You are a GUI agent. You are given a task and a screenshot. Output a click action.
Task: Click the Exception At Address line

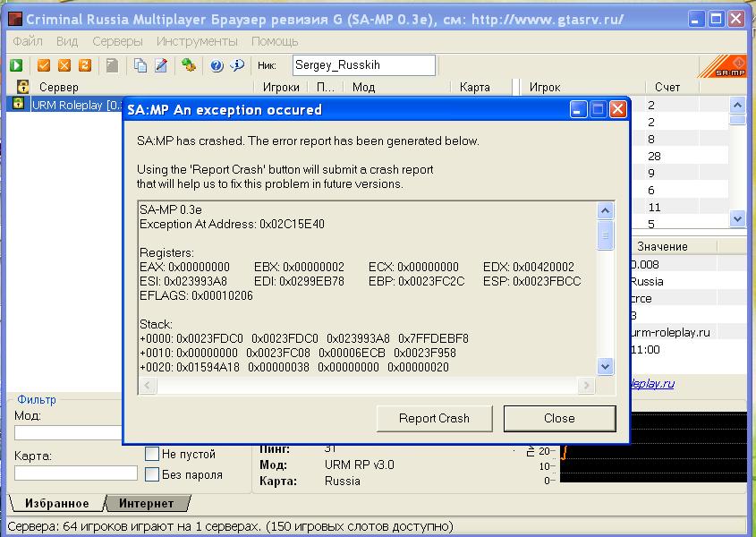pyautogui.click(x=232, y=224)
